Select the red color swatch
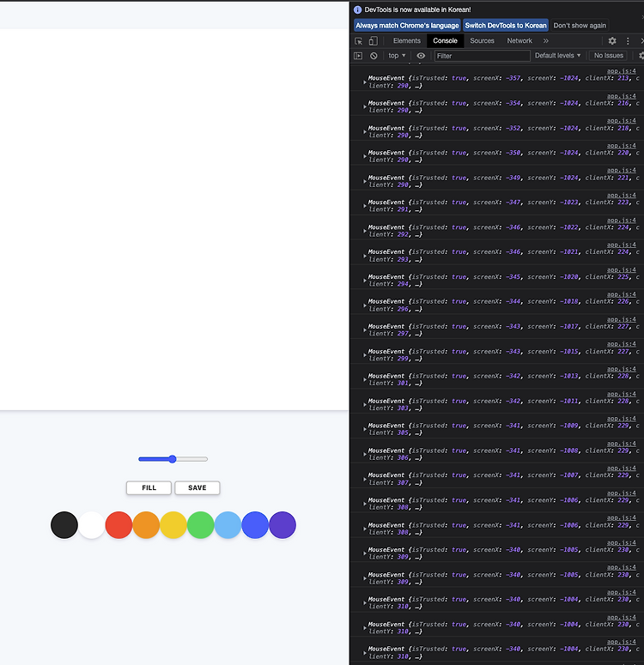The image size is (644, 665). pos(118,525)
